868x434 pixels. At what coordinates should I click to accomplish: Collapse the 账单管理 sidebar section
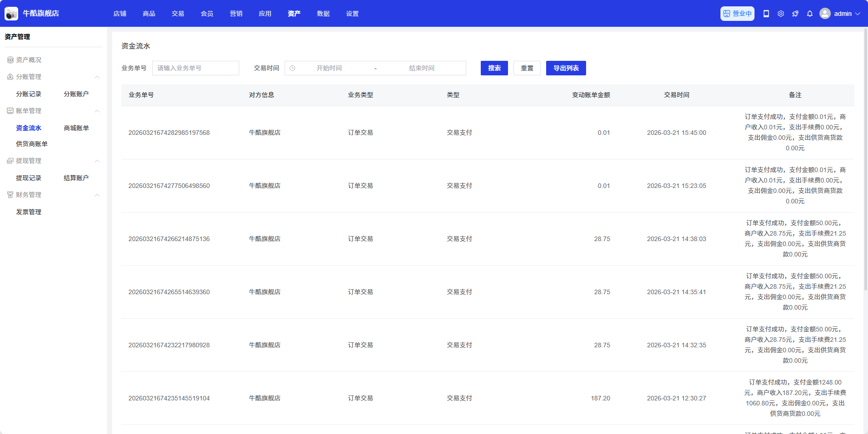pyautogui.click(x=97, y=111)
